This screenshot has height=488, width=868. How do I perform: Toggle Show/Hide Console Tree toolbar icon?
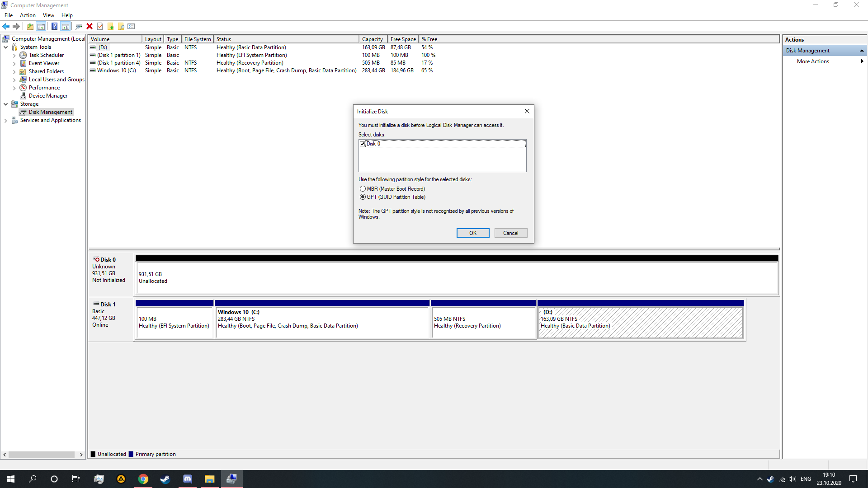tap(41, 26)
